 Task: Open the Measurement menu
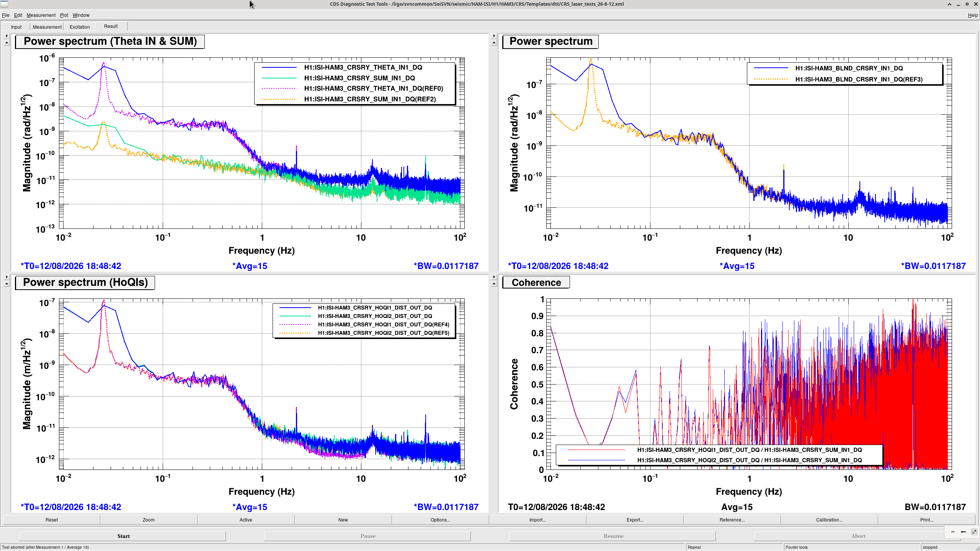(x=41, y=15)
